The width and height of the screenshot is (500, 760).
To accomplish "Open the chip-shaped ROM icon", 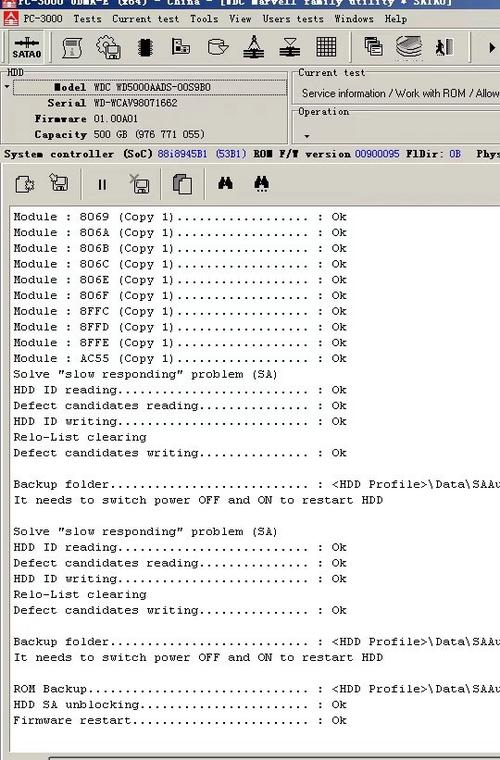I will [145, 48].
